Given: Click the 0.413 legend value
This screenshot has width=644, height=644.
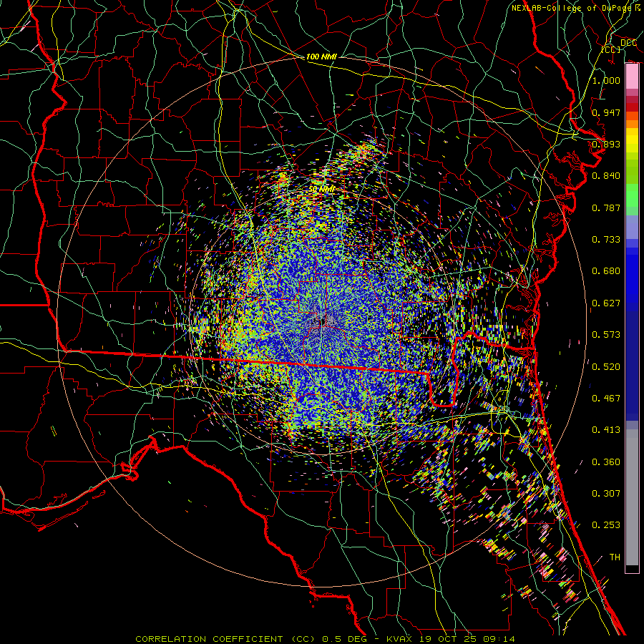Looking at the screenshot, I should coord(606,430).
